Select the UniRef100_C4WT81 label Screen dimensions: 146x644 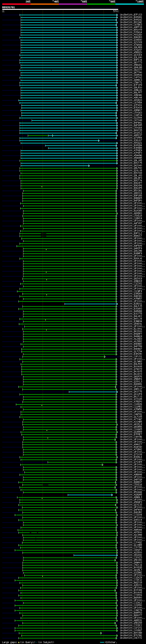point(131,414)
